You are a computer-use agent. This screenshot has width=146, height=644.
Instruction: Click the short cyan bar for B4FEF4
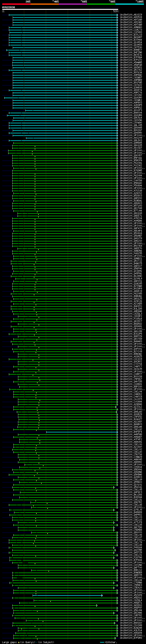(82, 432)
